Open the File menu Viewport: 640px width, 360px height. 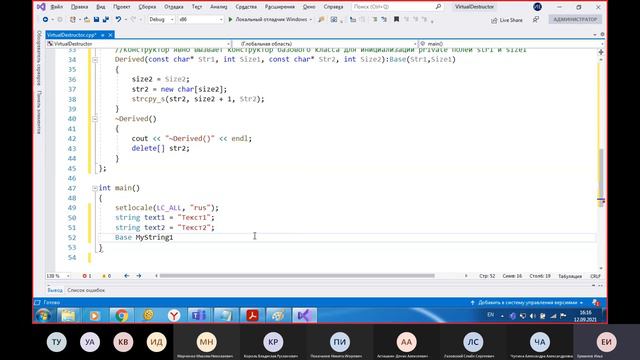click(57, 7)
